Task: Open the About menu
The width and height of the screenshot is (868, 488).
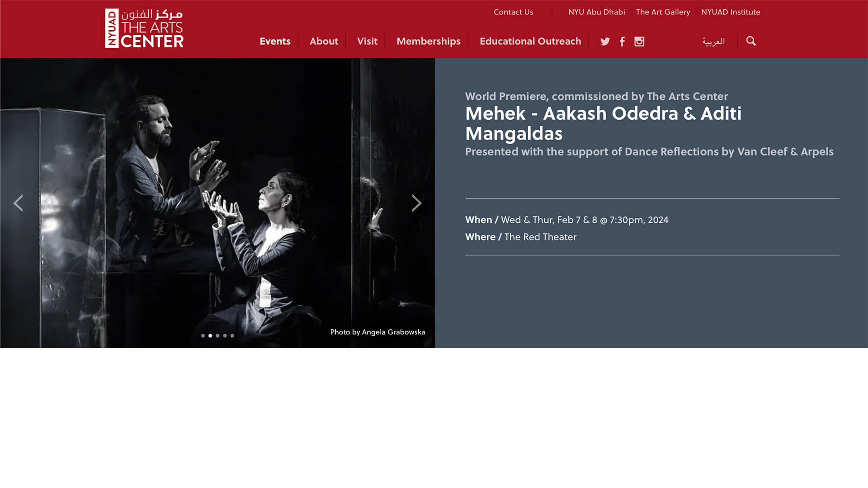Action: pyautogui.click(x=324, y=41)
